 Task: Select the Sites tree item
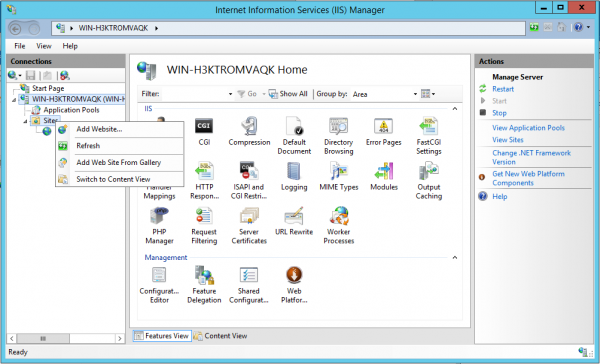pyautogui.click(x=51, y=121)
